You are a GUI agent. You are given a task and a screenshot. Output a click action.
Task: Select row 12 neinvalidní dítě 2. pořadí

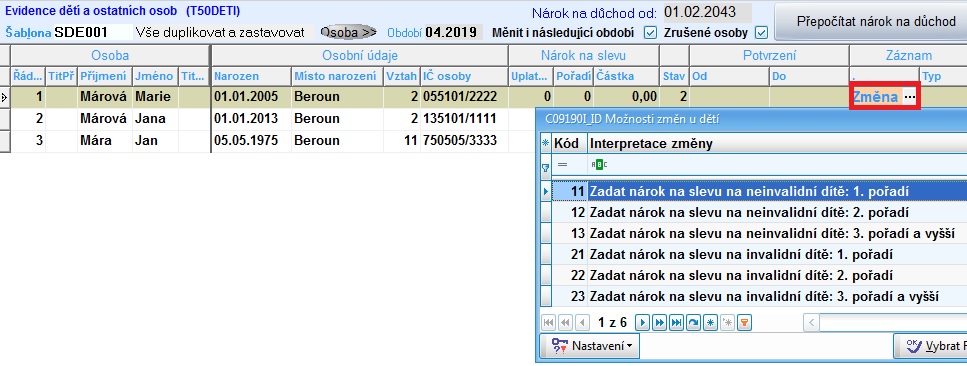pyautogui.click(x=759, y=213)
